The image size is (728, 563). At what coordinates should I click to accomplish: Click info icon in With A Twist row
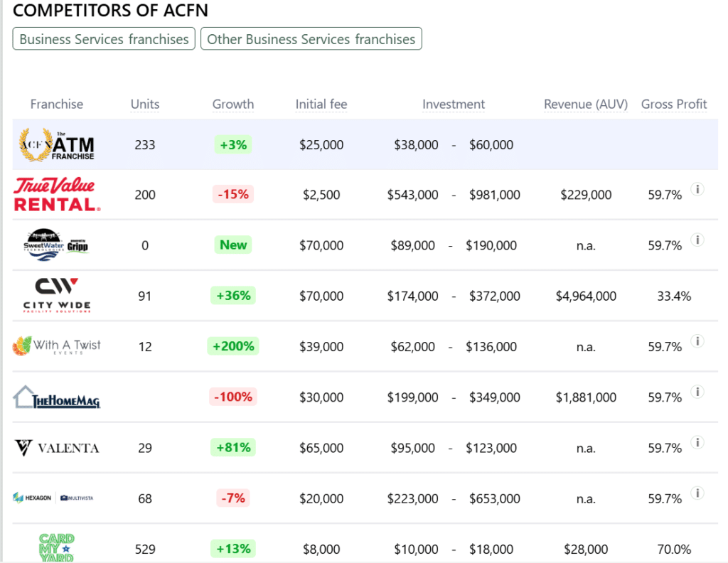(697, 341)
